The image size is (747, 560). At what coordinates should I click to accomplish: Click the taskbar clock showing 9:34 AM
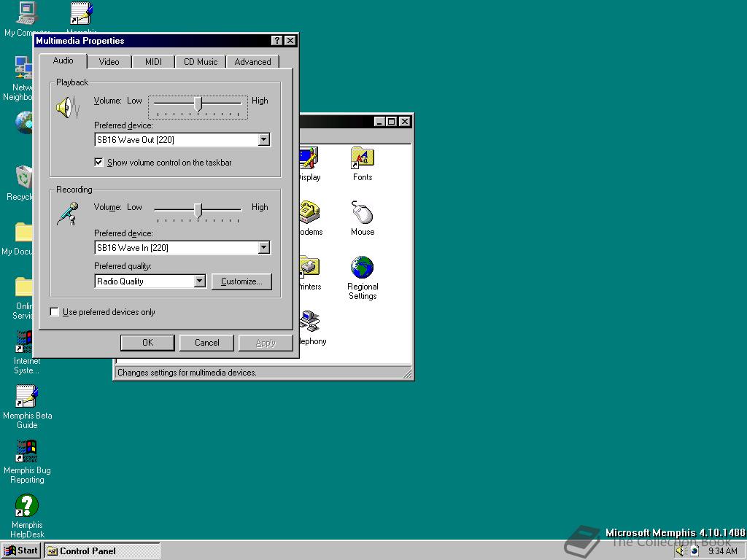(x=723, y=551)
